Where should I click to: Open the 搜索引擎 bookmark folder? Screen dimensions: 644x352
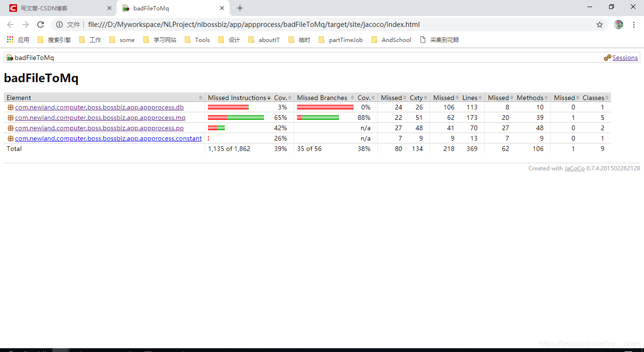coord(54,40)
